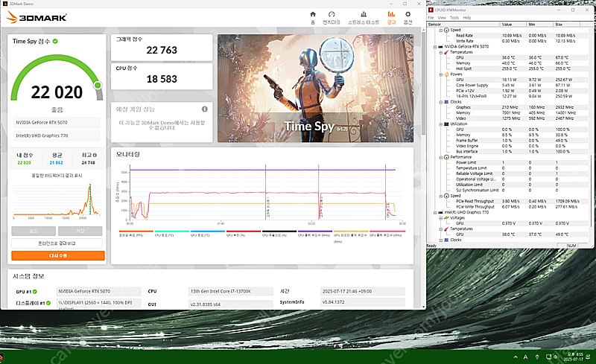The image size is (596, 364).
Task: Open HWMonitor View menu
Action: click(x=442, y=18)
